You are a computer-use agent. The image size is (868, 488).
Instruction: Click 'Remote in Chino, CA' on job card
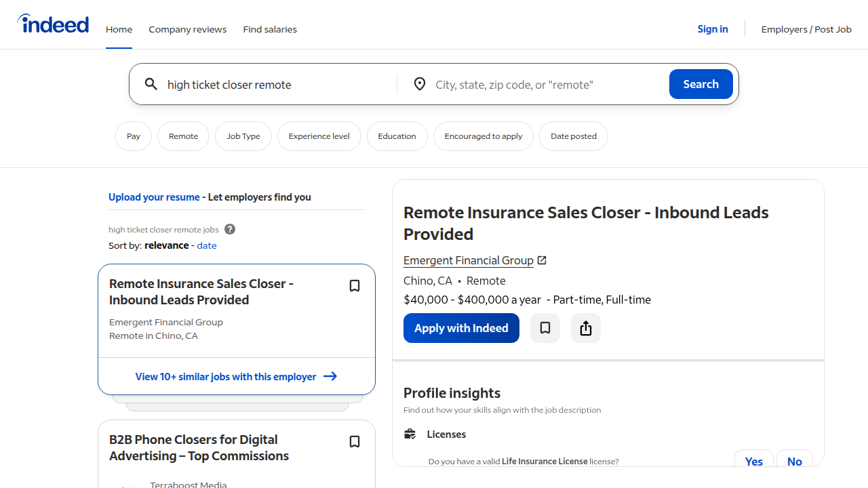(153, 335)
